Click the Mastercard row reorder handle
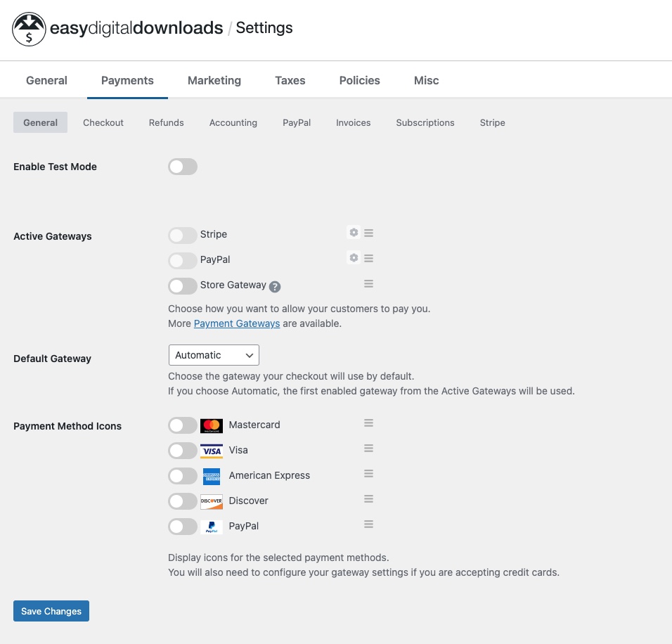This screenshot has height=644, width=672. [x=368, y=423]
